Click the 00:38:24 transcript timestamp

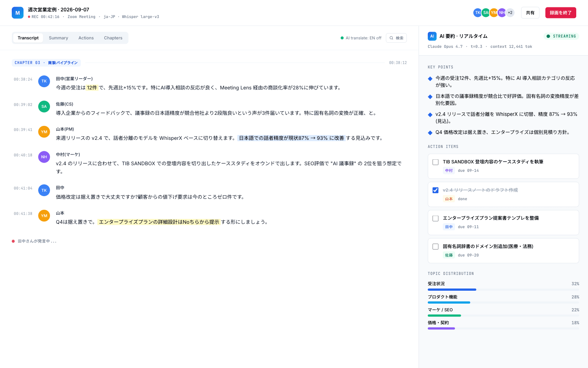pos(23,79)
